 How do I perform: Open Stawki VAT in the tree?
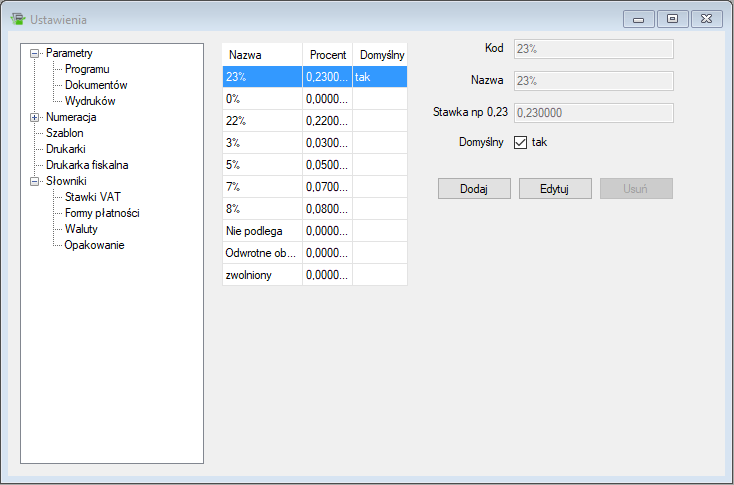coord(93,197)
